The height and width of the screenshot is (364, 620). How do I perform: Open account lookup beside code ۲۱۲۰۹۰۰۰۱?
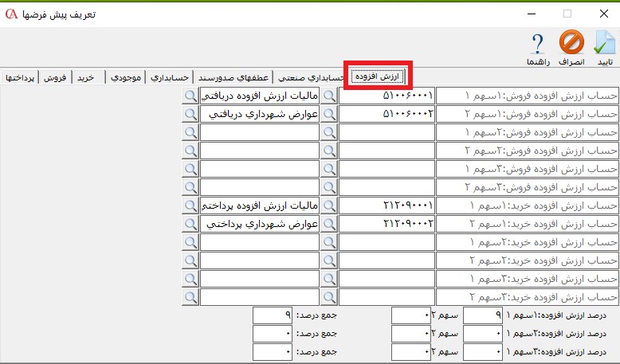pyautogui.click(x=328, y=205)
